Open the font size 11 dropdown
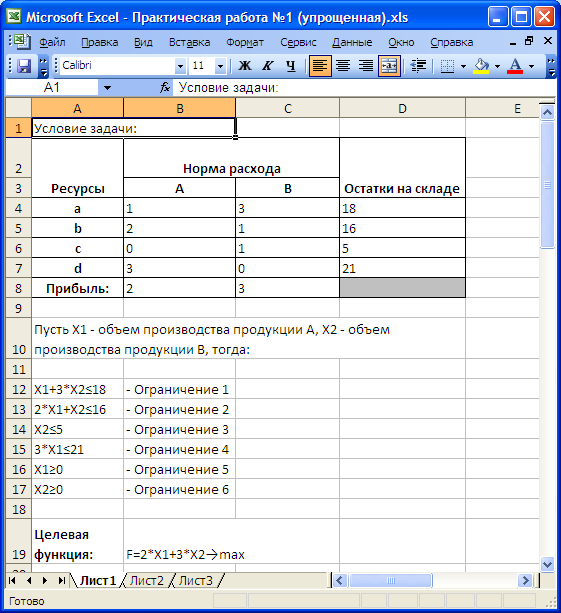 tap(220, 66)
